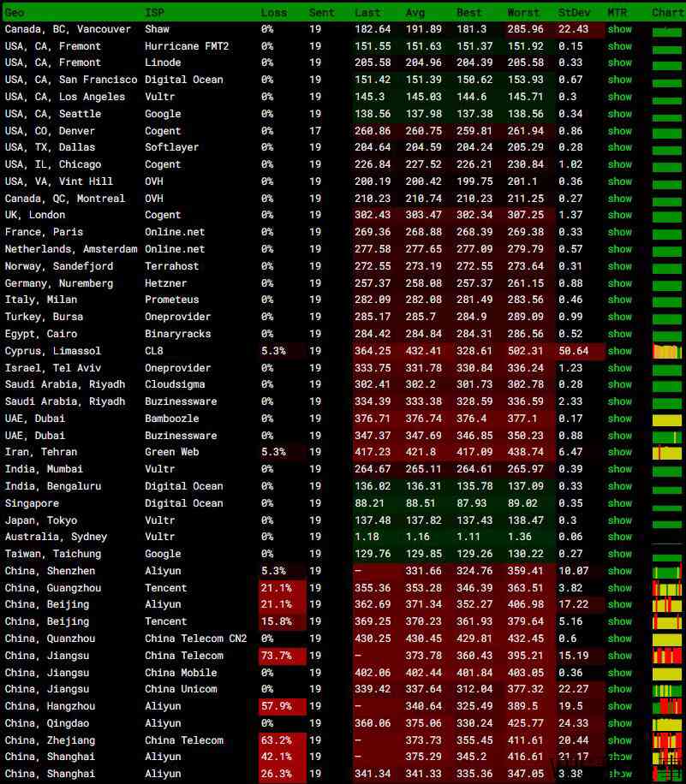
Task: Select 'Softlayer' ISP cell
Action: pyautogui.click(x=171, y=147)
